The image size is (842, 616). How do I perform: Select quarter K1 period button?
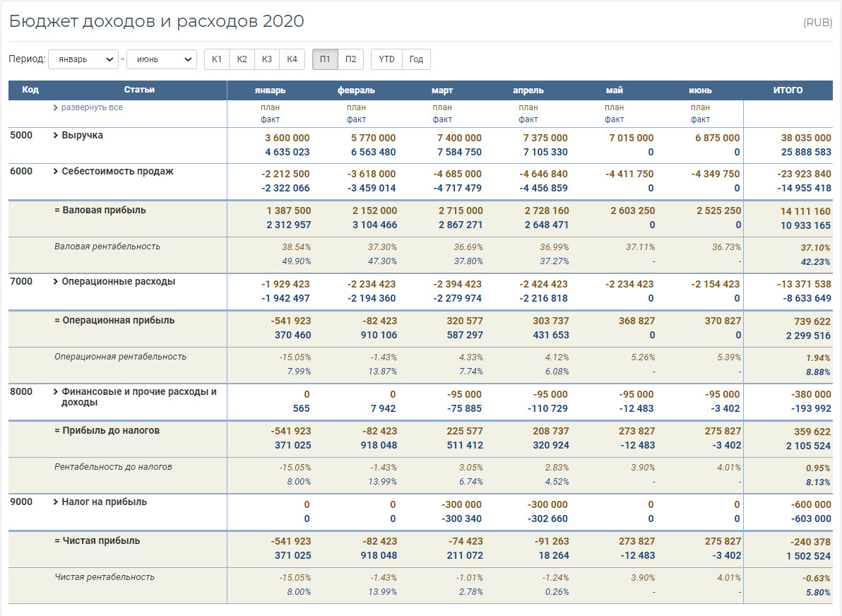[x=217, y=59]
